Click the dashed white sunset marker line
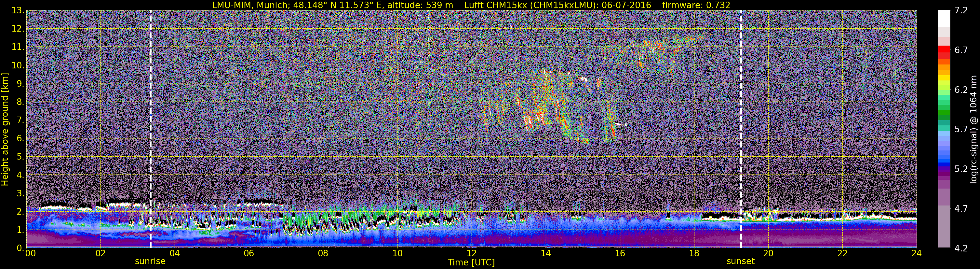This screenshot has width=980, height=269. pyautogui.click(x=741, y=129)
